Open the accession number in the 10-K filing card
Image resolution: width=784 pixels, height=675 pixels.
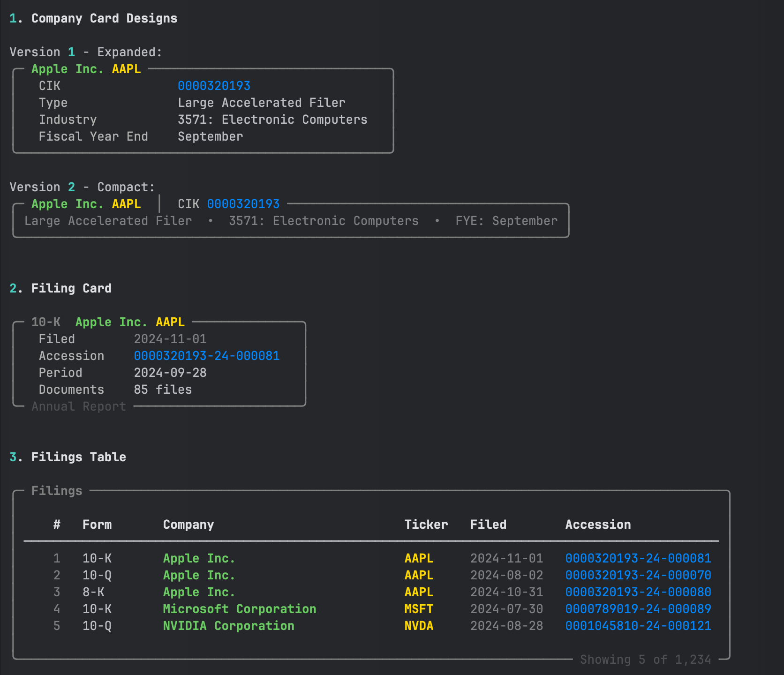pyautogui.click(x=206, y=356)
